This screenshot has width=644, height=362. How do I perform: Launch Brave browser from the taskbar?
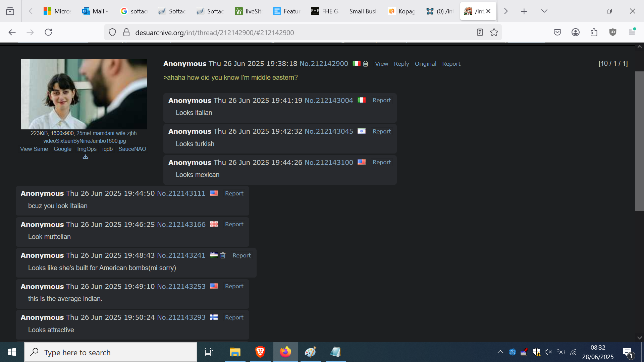click(x=260, y=352)
